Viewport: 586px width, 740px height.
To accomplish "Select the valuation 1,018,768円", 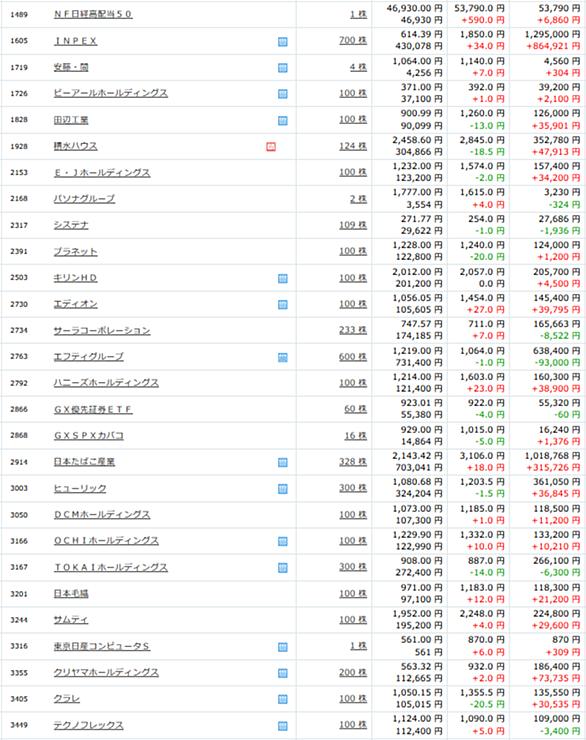I will pyautogui.click(x=553, y=456).
